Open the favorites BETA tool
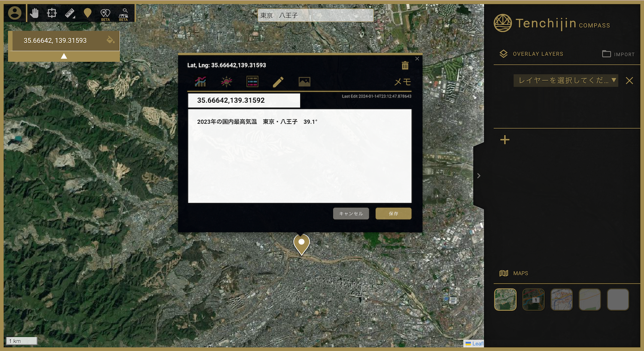 click(105, 12)
